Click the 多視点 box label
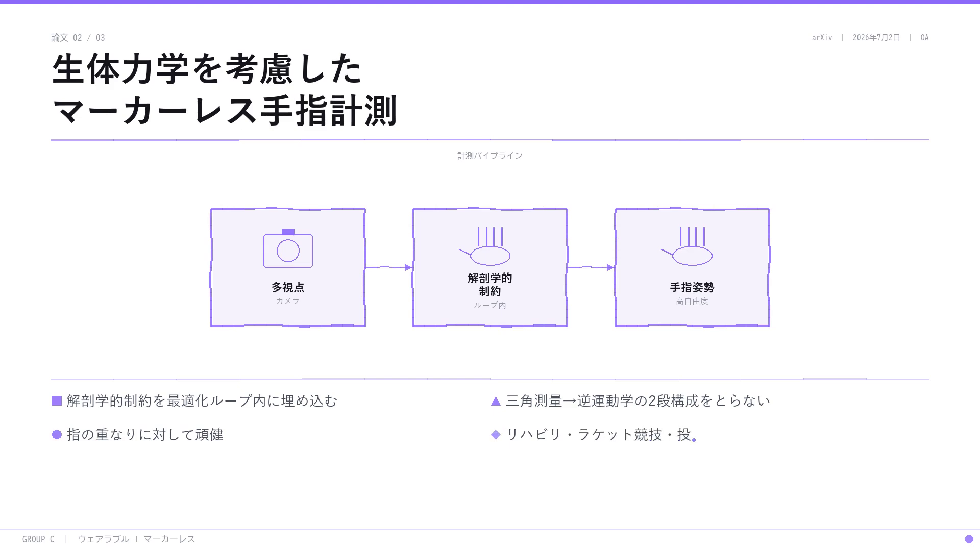Viewport: 980px width, 551px height. coord(288,287)
